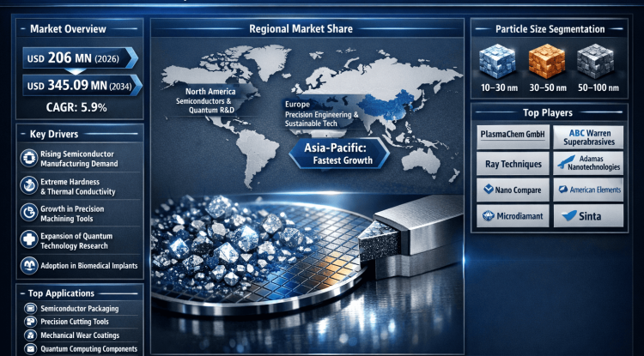Select the blue 10–30 nm cube icon
The height and width of the screenshot is (356, 644).
pos(497,61)
